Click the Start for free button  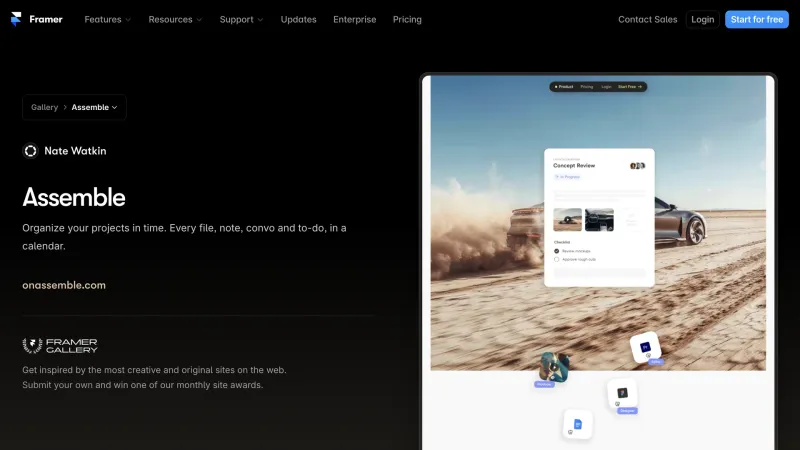(x=757, y=19)
